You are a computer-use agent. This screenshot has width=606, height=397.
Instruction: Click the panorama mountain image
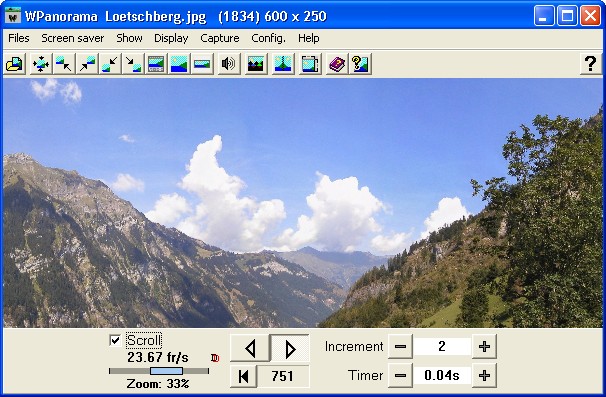coord(303,203)
